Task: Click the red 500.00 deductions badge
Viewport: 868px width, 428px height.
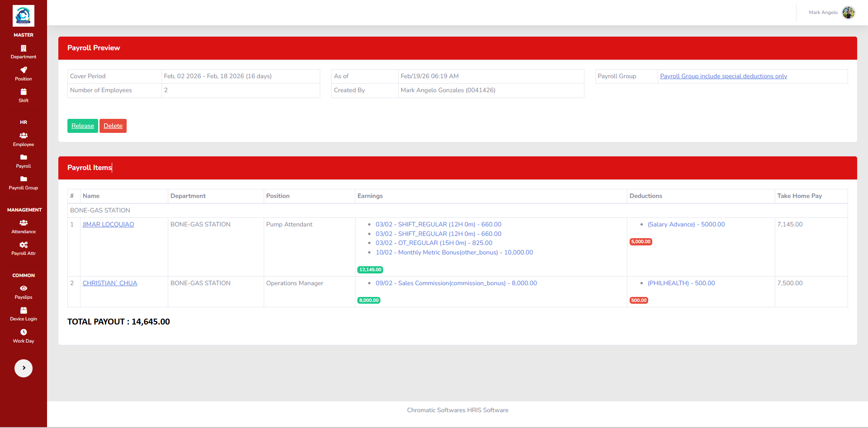Action: tap(639, 301)
